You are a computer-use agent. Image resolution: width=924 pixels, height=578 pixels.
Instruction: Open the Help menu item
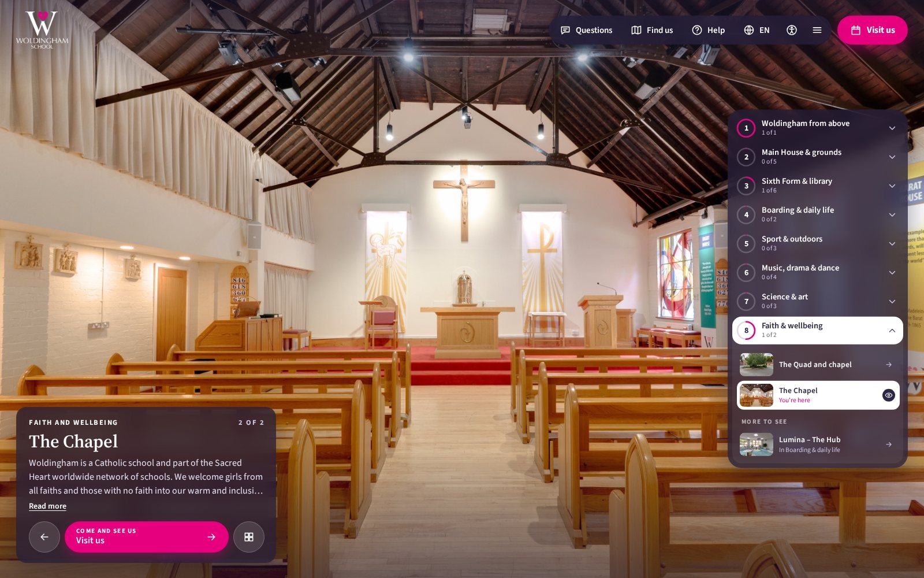click(708, 30)
